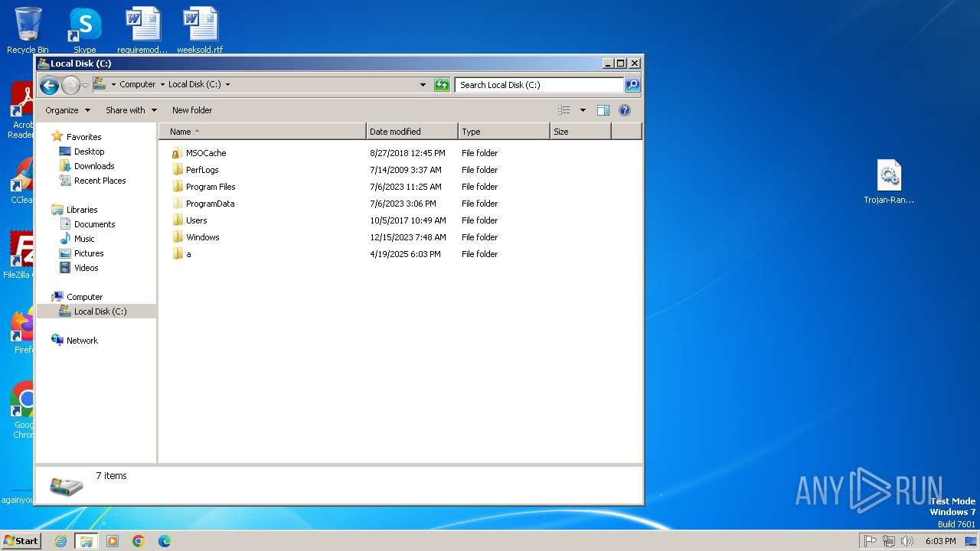Viewport: 980px width, 551px height.
Task: Open Documents library in navigation pane
Action: 87,224
